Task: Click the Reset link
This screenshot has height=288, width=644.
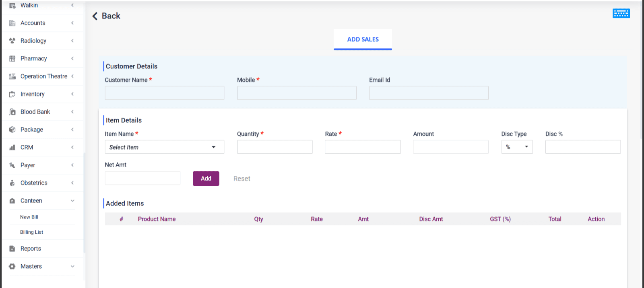Action: tap(242, 179)
